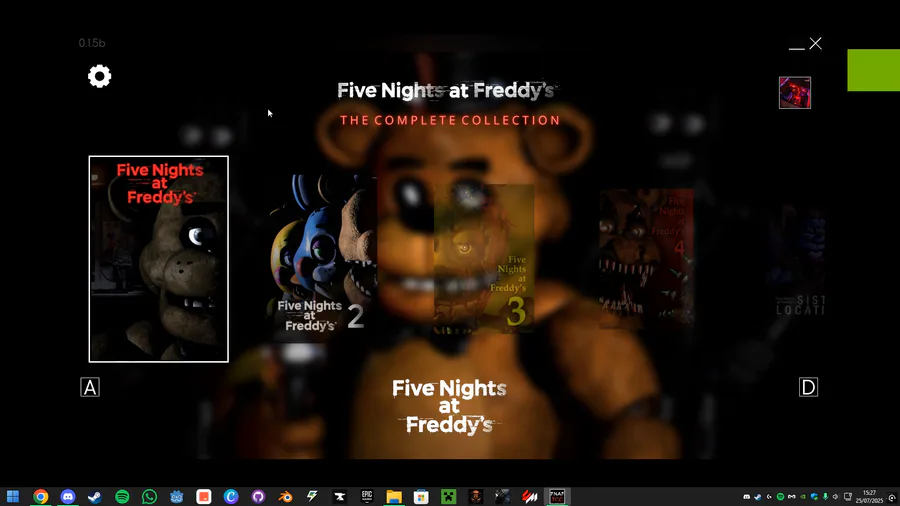This screenshot has height=506, width=900.
Task: Open the lightning bolt app in taskbar
Action: click(x=312, y=496)
